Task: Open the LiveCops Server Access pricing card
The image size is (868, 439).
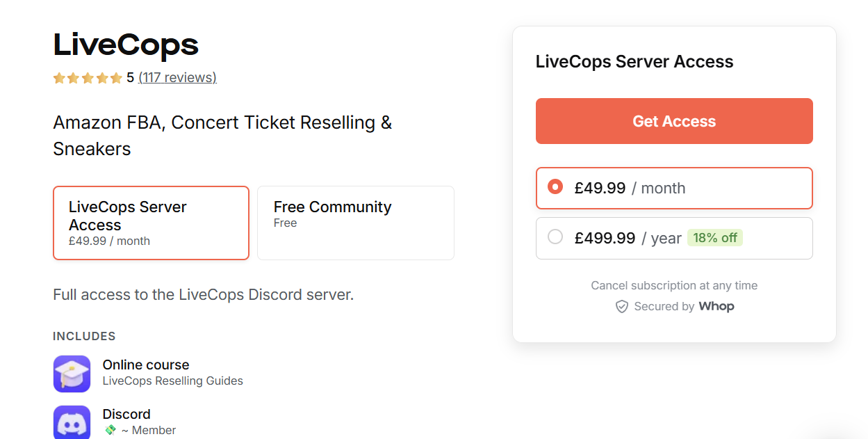Action: tap(151, 223)
